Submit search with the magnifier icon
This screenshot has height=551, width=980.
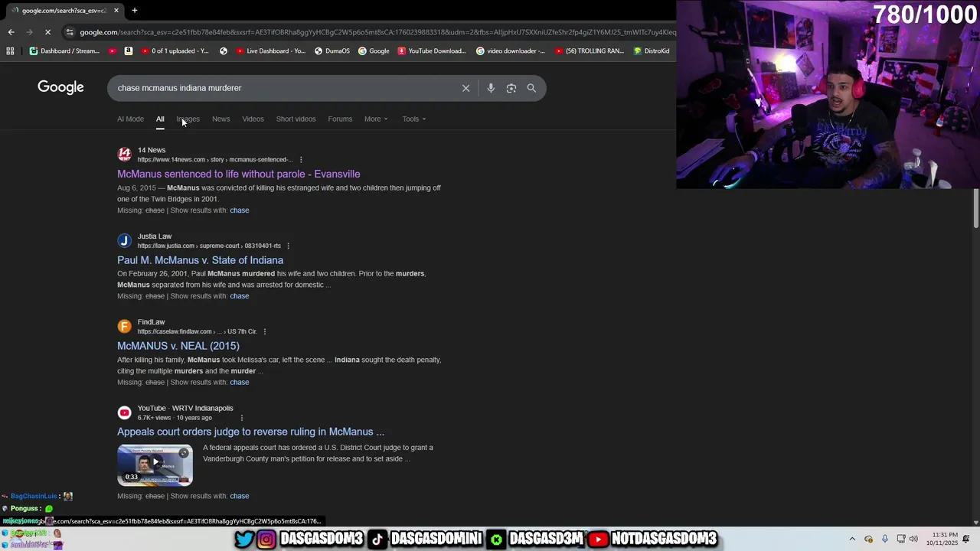pos(531,88)
